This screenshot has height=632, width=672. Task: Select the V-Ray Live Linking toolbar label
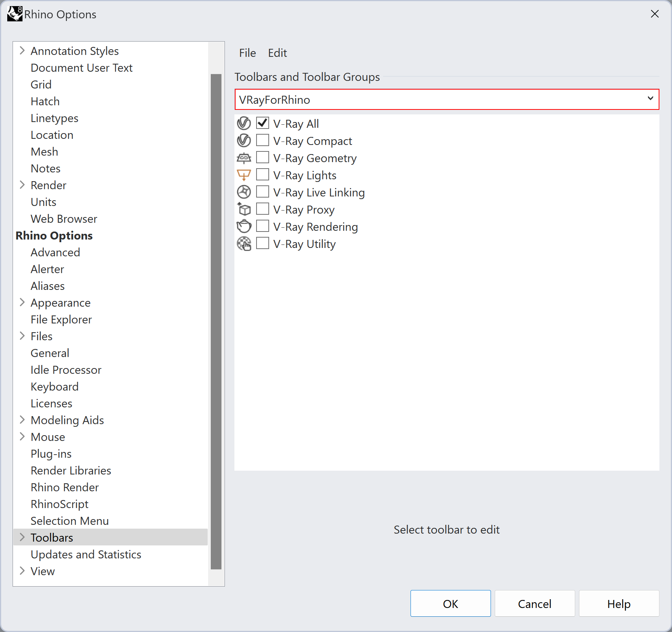[319, 193]
